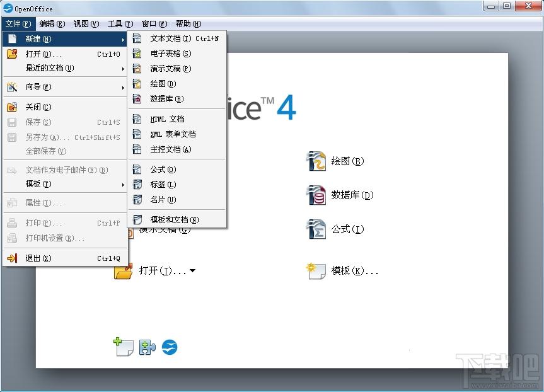Click the Master Document (主控文档) icon
Screen dimensions: 544x392
coord(137,149)
